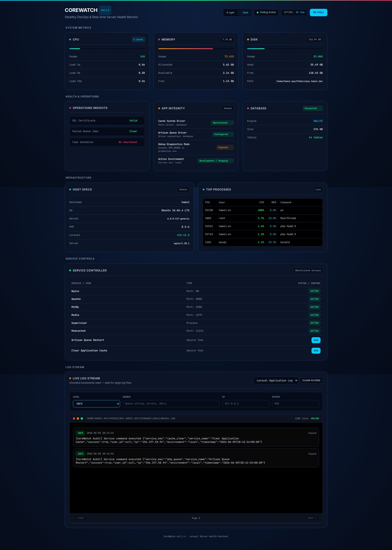Click the Configured queue driver badge
This screenshot has width=392, height=550.
(x=223, y=134)
